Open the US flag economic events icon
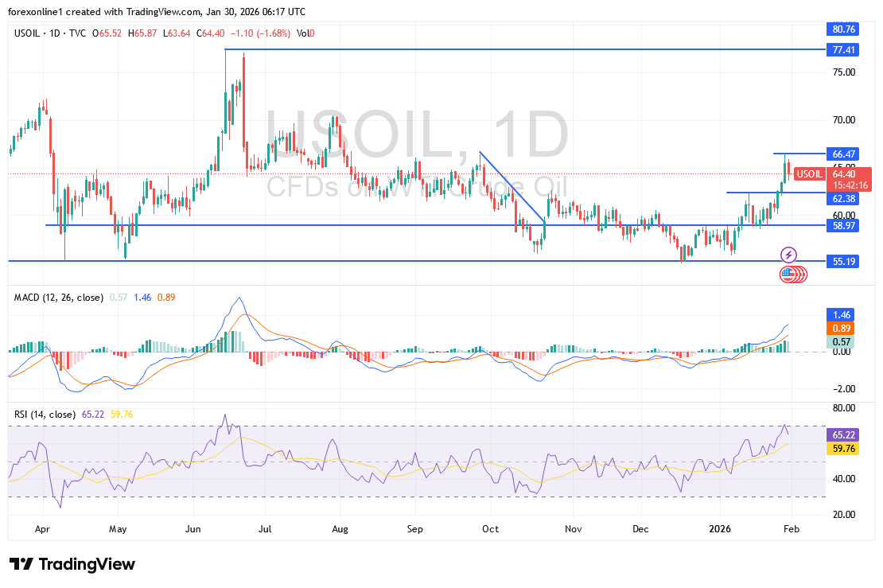883x588 pixels. click(789, 275)
